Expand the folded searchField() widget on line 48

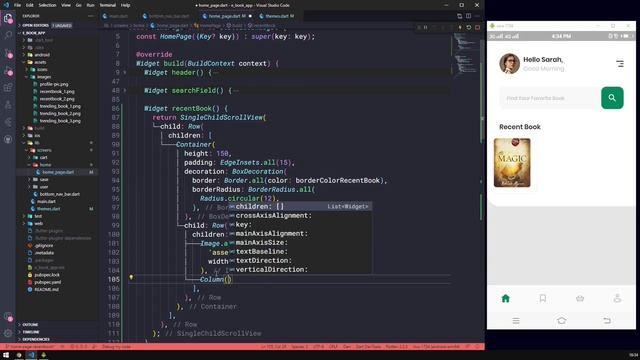(x=125, y=91)
